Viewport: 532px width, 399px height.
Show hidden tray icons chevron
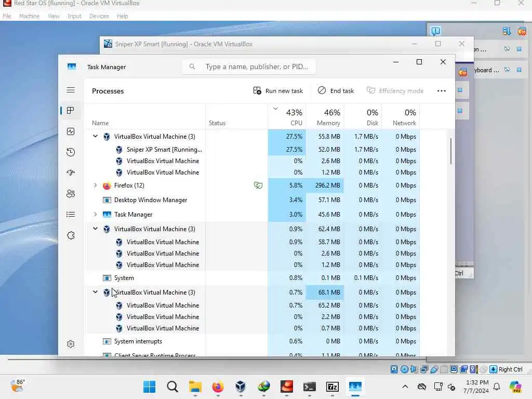405,387
